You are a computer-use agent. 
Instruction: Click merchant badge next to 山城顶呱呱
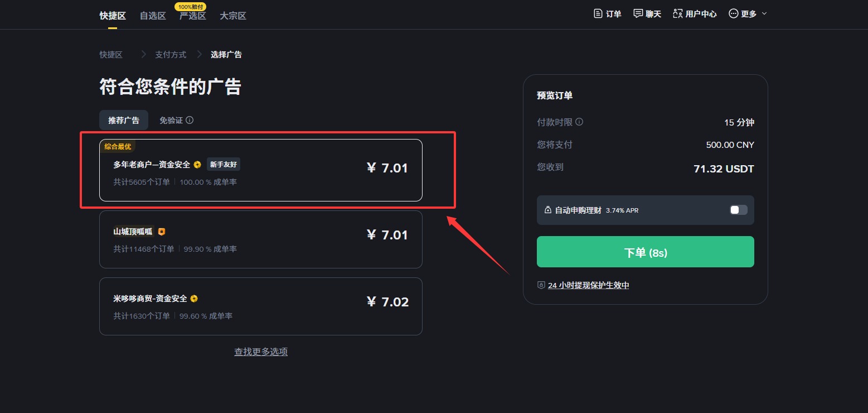[162, 232]
